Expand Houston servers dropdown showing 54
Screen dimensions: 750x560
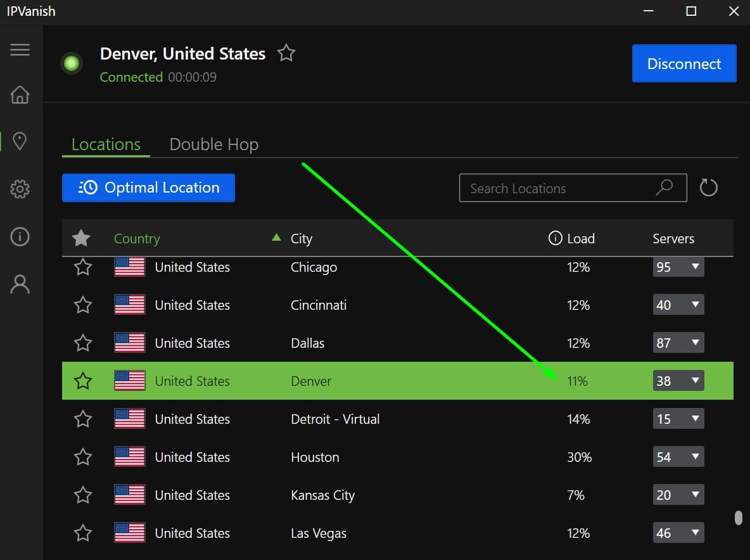[x=678, y=457]
